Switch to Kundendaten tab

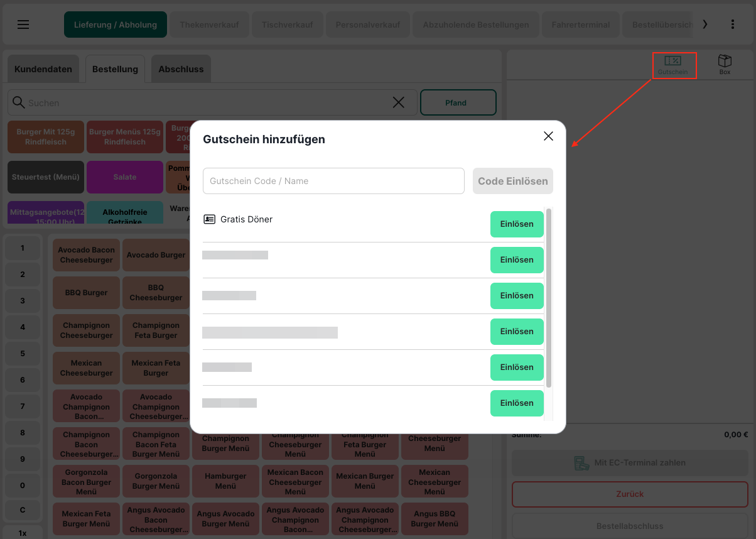point(43,69)
